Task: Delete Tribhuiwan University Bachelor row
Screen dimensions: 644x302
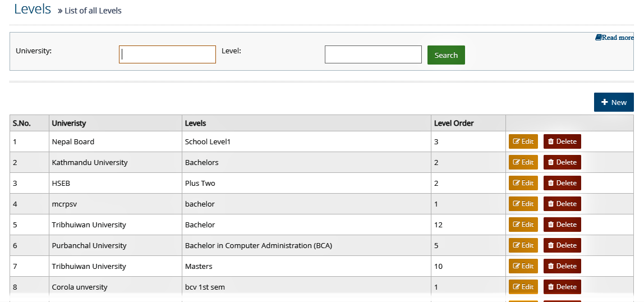Action: coord(562,225)
